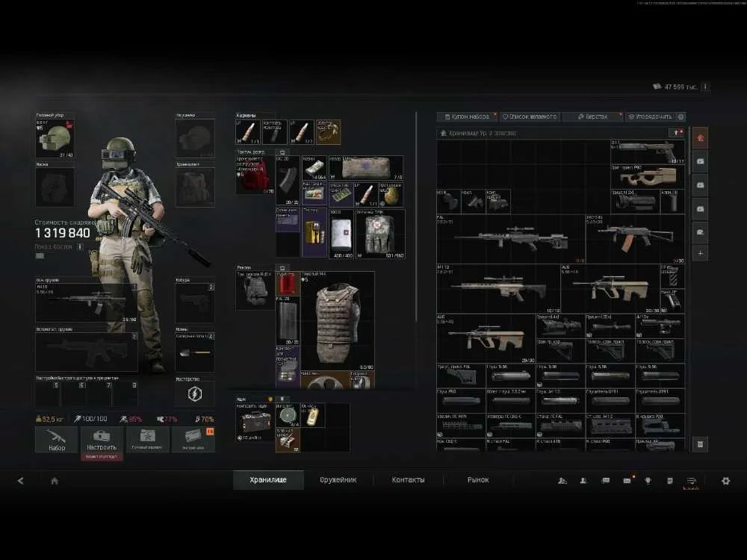The width and height of the screenshot is (747, 560).
Task: Go to the Рынок tab
Action: pyautogui.click(x=478, y=480)
